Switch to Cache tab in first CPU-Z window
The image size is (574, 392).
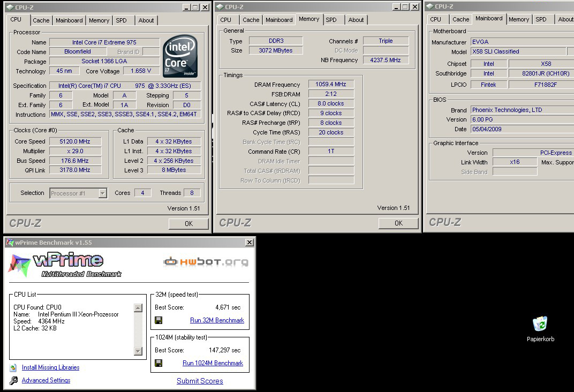click(x=41, y=20)
